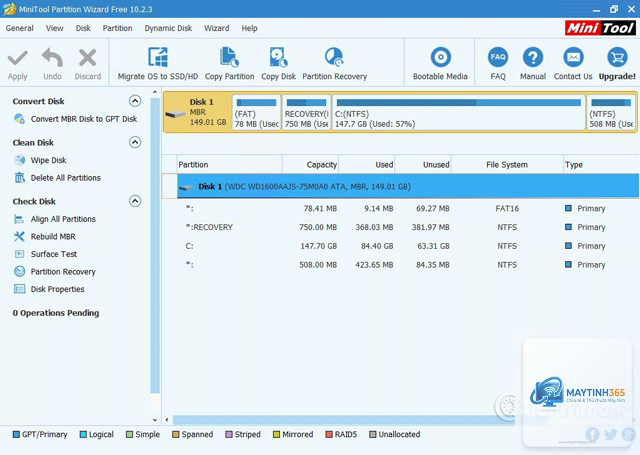Click the Apply checkmark icon
Viewport: 640px width, 455px height.
[18, 58]
